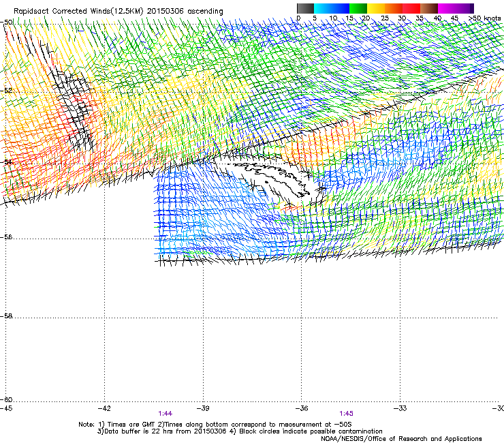This screenshot has height=443, width=504.
Task: Click the '-39' longitude axis label
Action: 203,408
